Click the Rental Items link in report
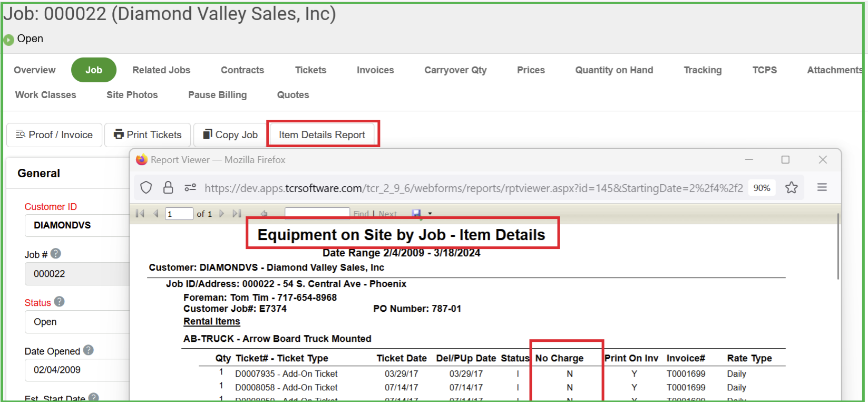Viewport: 868px width, 402px height. (x=212, y=321)
